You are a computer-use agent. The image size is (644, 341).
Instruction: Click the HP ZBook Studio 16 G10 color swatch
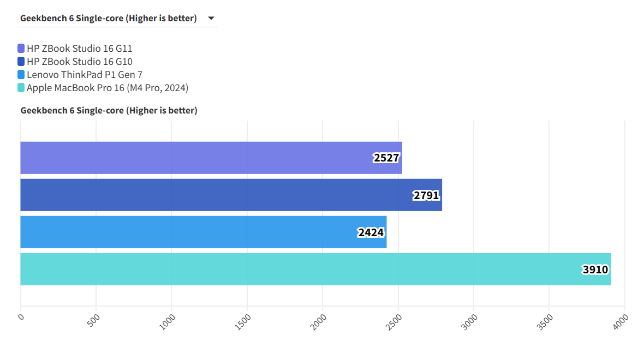[21, 62]
